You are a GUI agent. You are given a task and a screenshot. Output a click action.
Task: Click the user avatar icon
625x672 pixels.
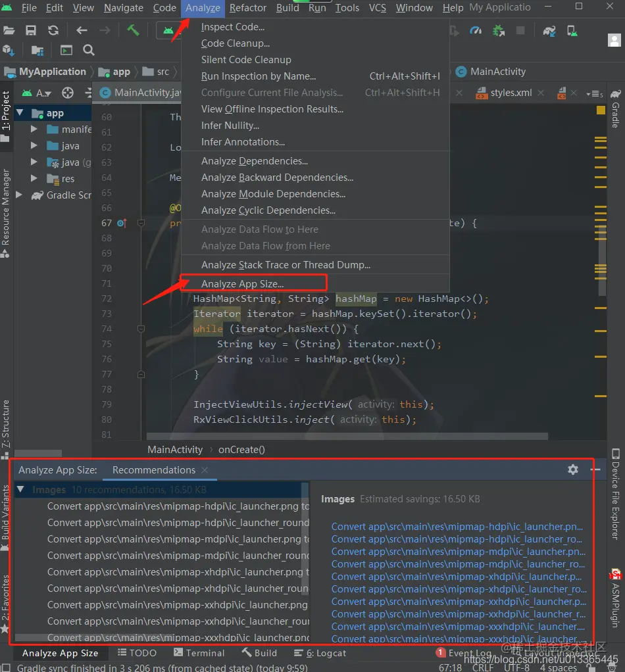(614, 40)
